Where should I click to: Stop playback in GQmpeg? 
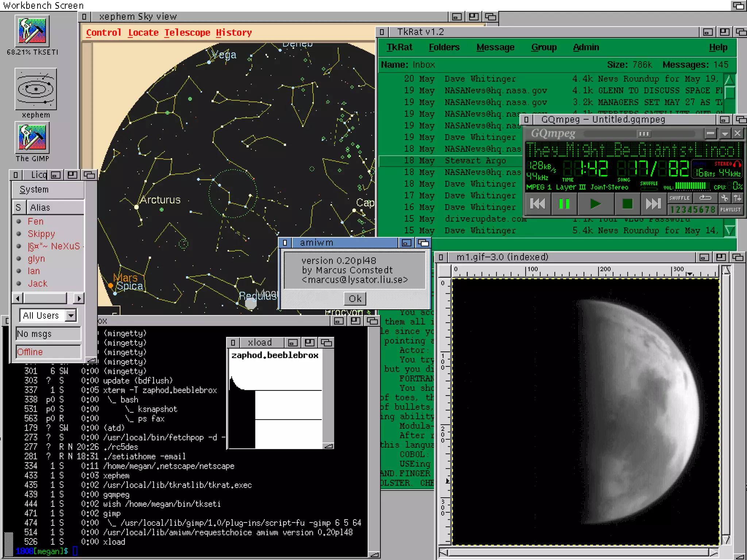click(627, 204)
